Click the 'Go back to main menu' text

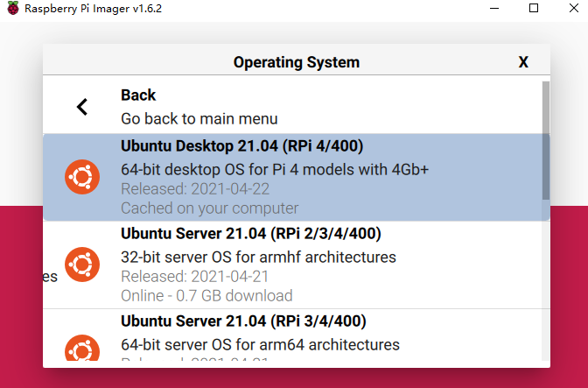pyautogui.click(x=199, y=118)
